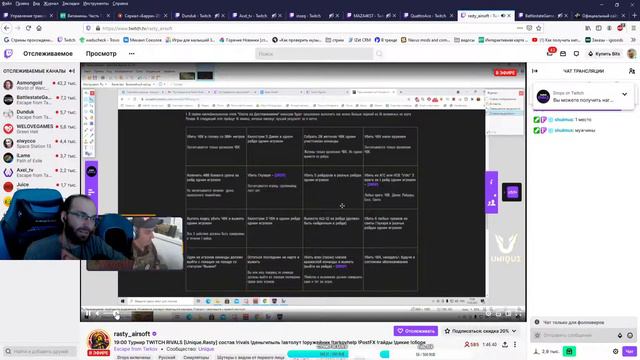The width and height of the screenshot is (640, 360).
Task: Mute the MAZAIKST tab audio
Action: point(388,16)
